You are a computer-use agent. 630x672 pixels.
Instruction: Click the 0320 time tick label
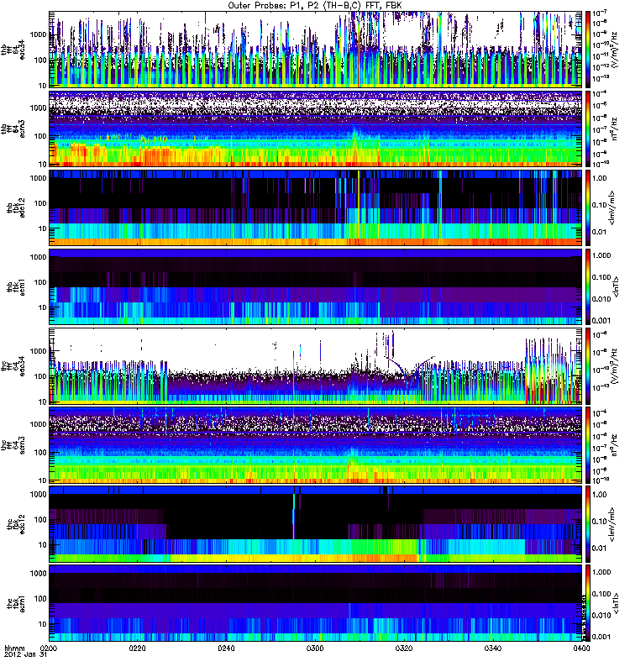tap(404, 648)
